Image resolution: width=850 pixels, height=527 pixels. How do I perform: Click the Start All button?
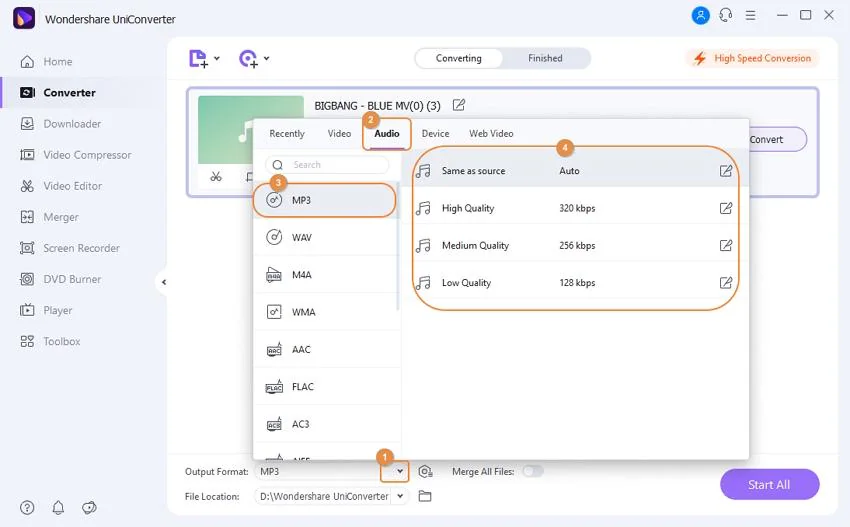[769, 485]
